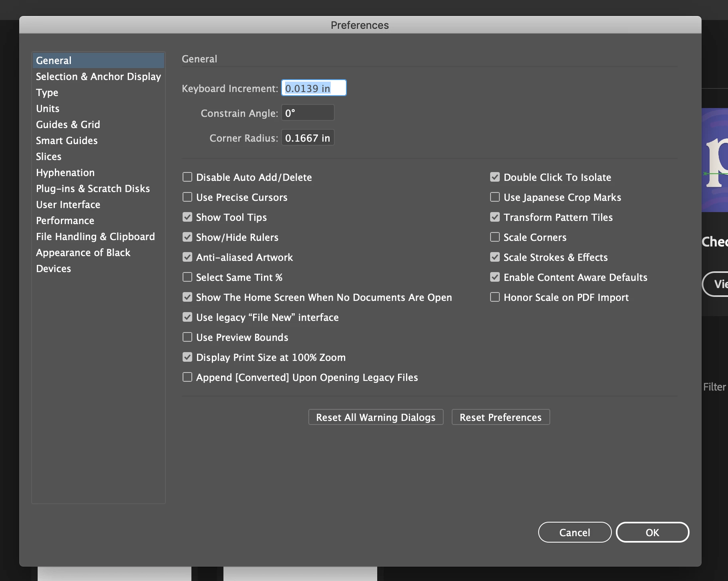Toggle Transform Pattern Tiles checkbox

click(x=495, y=217)
